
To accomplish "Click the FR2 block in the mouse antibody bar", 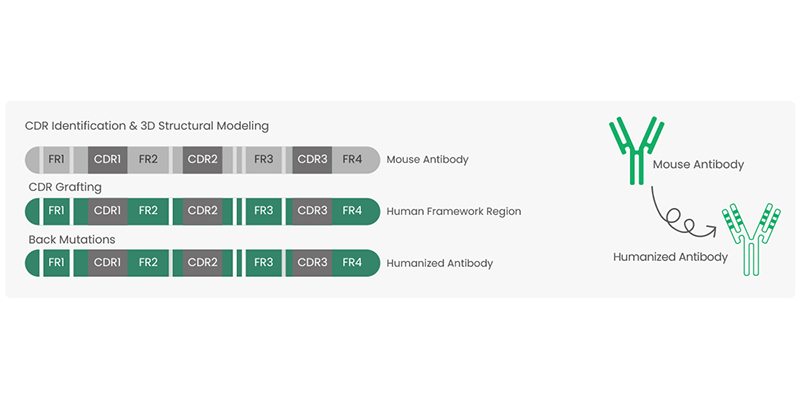I will 148,160.
